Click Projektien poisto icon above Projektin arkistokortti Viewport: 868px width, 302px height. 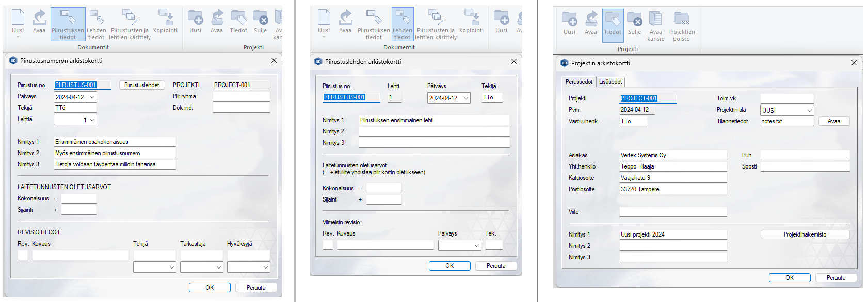[x=682, y=26]
